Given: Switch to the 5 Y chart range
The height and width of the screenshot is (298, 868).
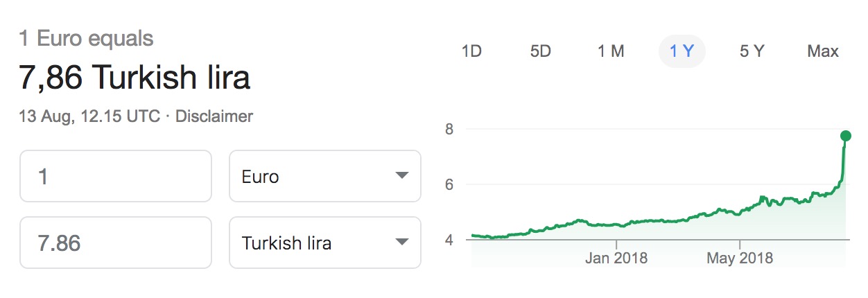Looking at the screenshot, I should [x=752, y=51].
